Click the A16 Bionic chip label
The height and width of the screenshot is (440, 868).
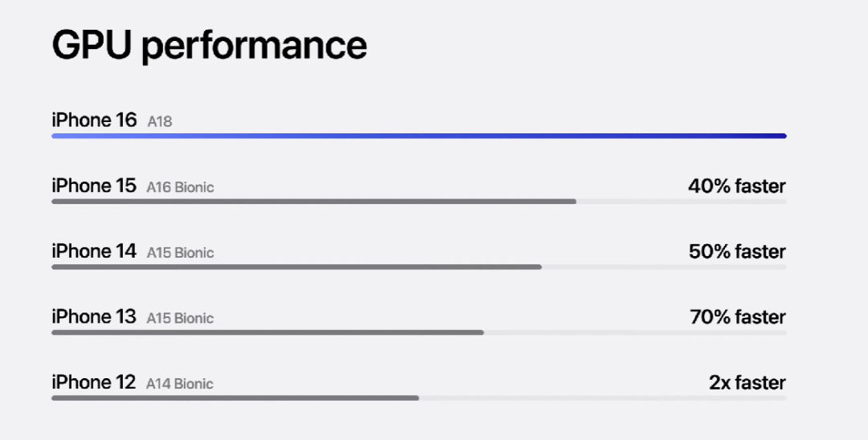pos(180,187)
